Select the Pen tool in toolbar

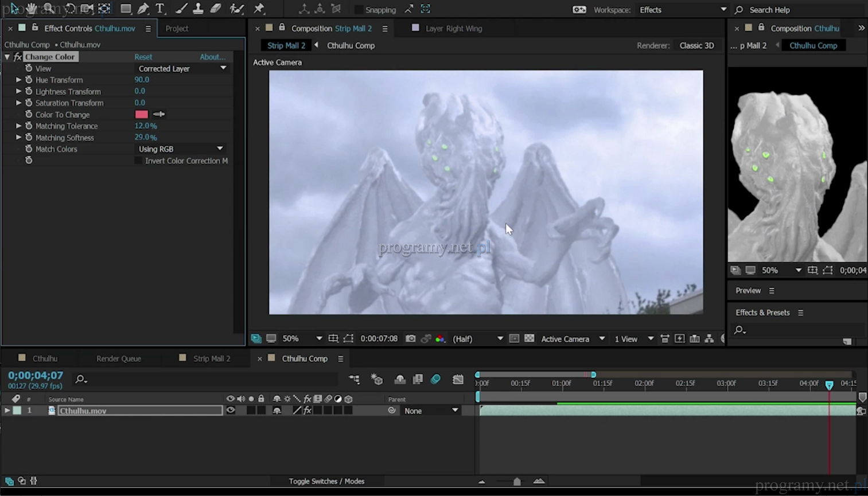(143, 9)
